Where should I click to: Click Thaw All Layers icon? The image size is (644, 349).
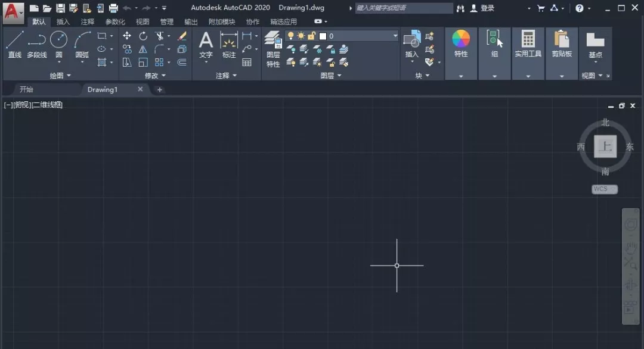[x=317, y=63]
